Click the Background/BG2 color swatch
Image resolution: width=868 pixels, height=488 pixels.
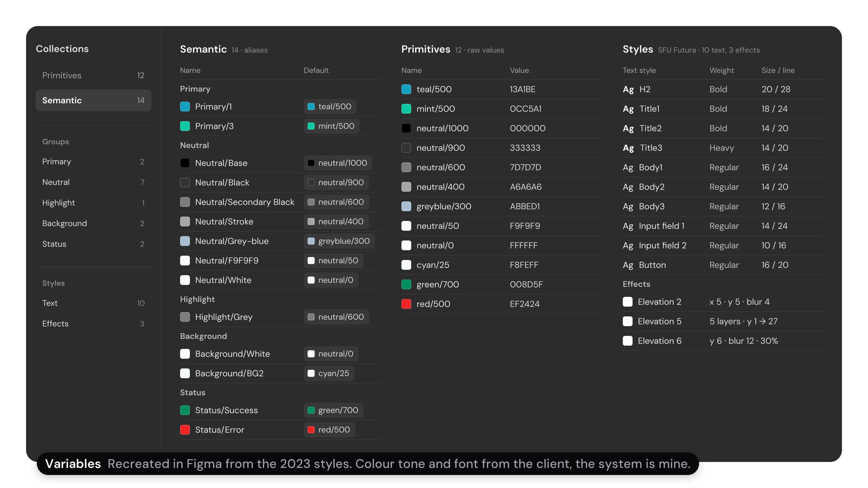click(185, 374)
